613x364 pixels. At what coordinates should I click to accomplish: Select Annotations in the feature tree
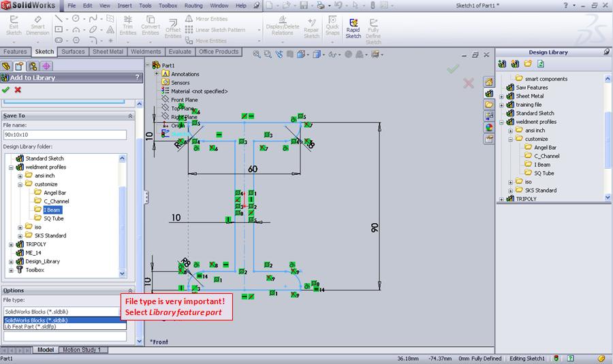[x=185, y=74]
